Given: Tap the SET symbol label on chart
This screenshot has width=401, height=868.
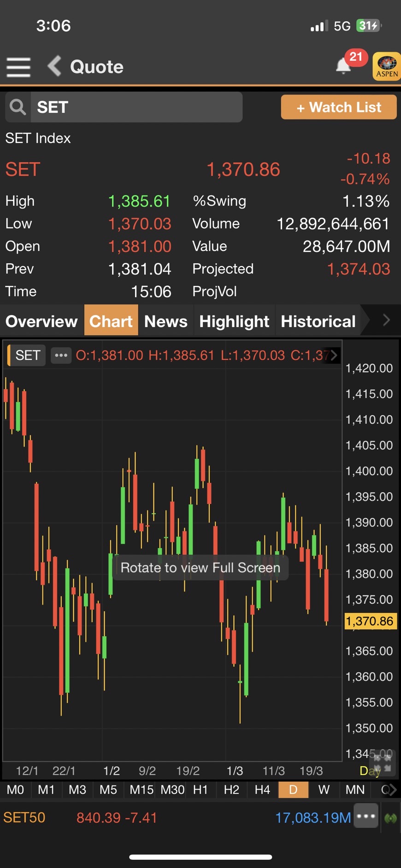Looking at the screenshot, I should [28, 355].
